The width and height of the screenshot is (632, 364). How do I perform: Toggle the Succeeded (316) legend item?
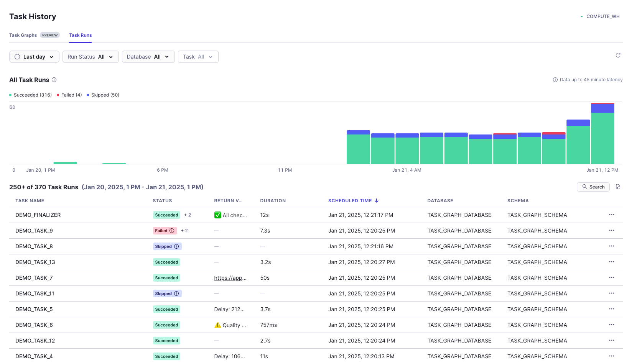[31, 95]
